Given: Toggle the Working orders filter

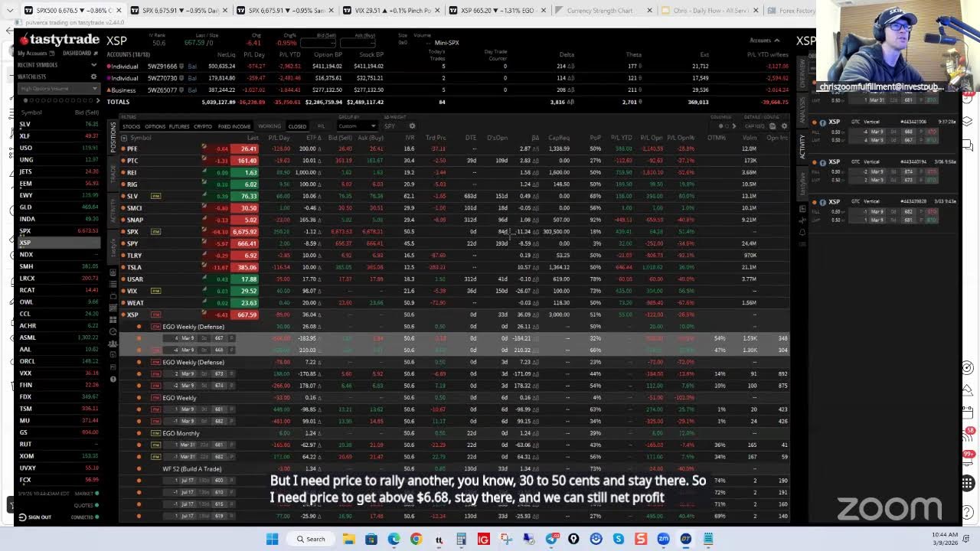Looking at the screenshot, I should pyautogui.click(x=269, y=126).
